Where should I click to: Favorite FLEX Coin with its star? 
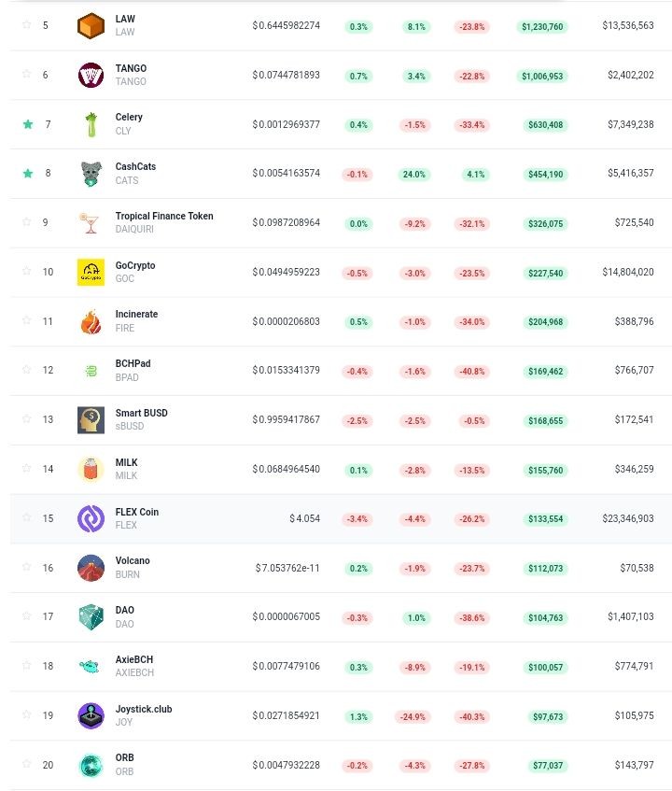[x=27, y=517]
